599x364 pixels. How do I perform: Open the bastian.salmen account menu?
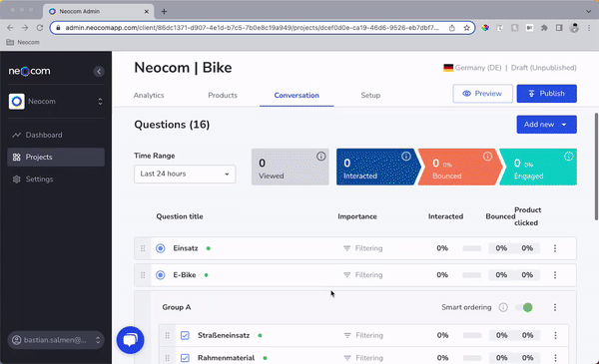(56, 340)
